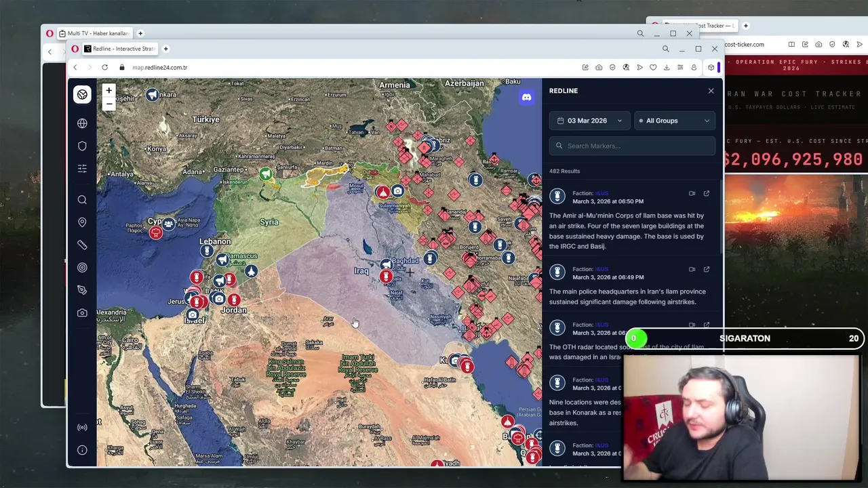Open new tab in Multi TV window

140,33
